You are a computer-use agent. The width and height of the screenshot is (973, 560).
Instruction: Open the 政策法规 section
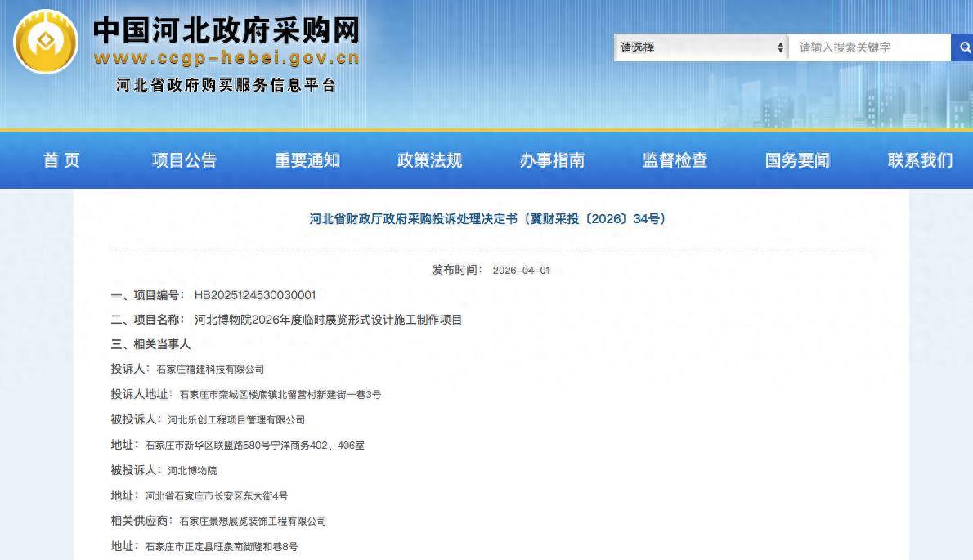coord(429,160)
